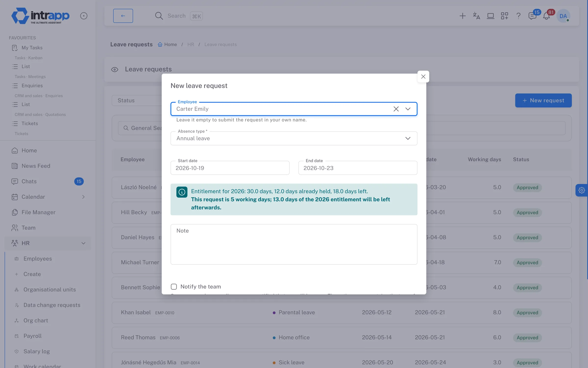588x368 pixels.
Task: Click the End date field
Action: 358,168
